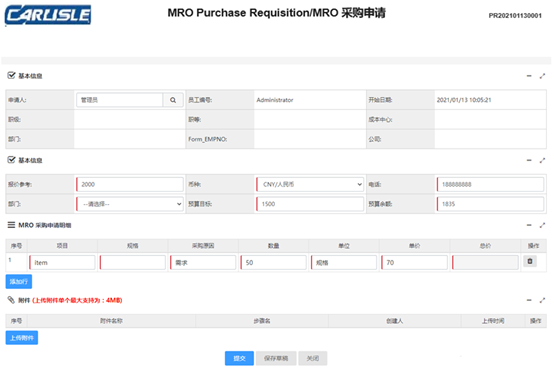Click the 成本中心 cost center label

pyautogui.click(x=380, y=120)
